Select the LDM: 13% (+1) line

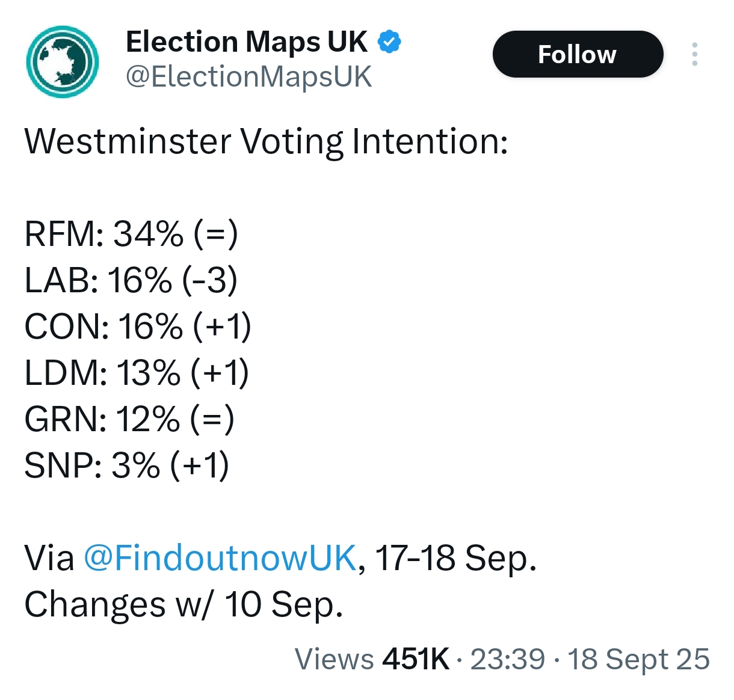pyautogui.click(x=137, y=373)
